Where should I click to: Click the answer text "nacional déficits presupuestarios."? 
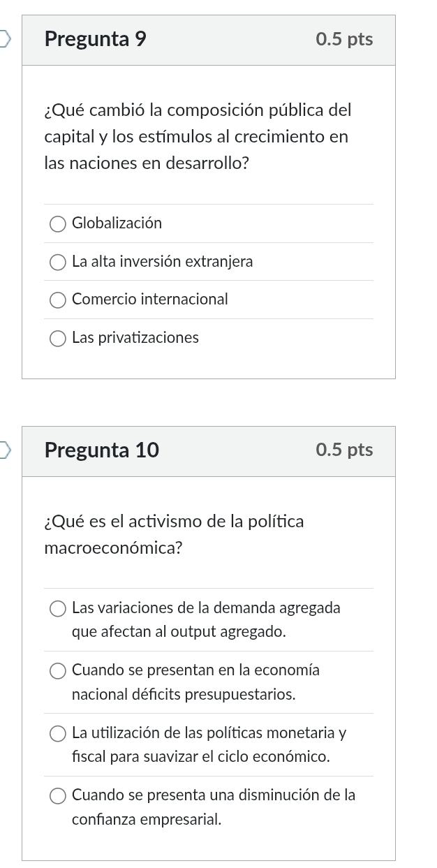pyautogui.click(x=184, y=695)
